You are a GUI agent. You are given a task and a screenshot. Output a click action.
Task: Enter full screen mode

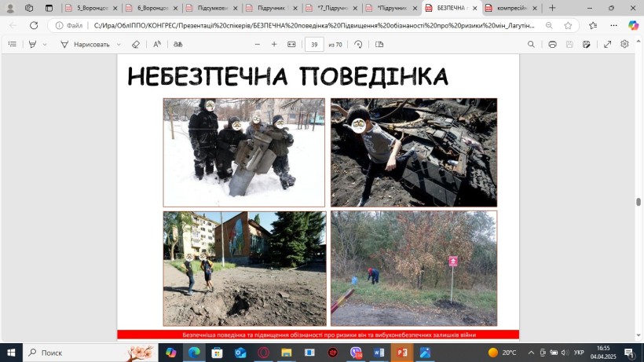(x=607, y=44)
